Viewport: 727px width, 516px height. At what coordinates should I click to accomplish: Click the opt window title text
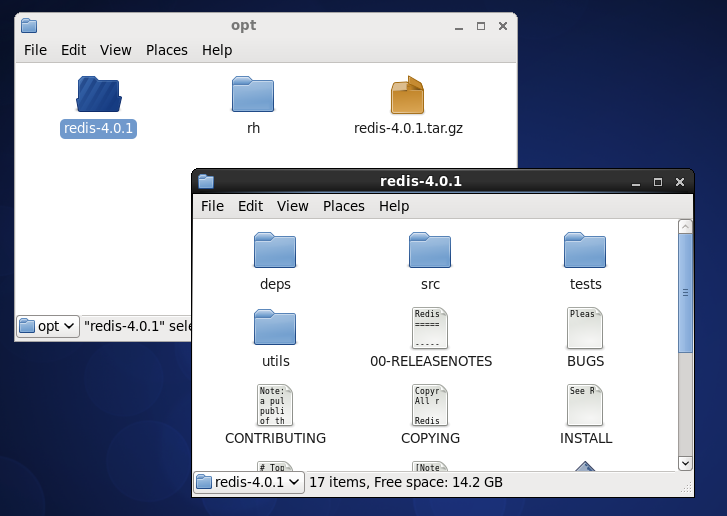[243, 25]
